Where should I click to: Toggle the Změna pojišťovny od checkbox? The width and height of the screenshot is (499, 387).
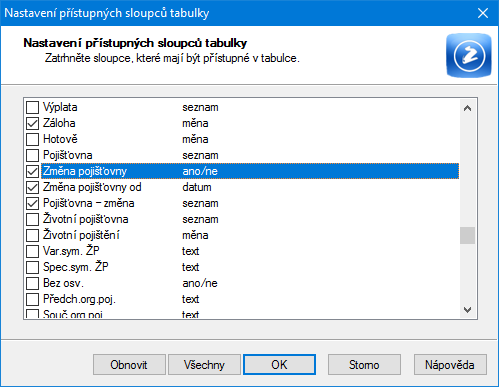pos(32,188)
